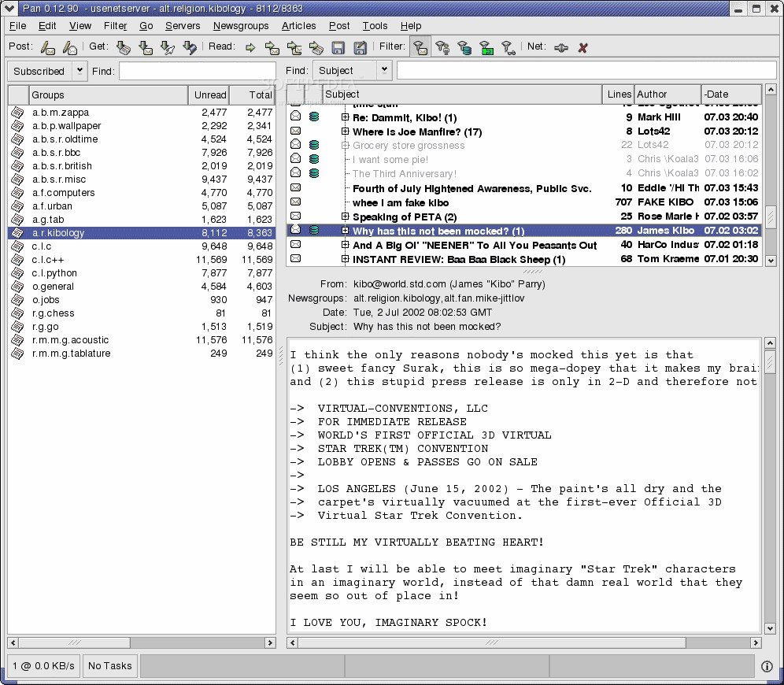Click the second floppy disk save attachments icon

(360, 47)
